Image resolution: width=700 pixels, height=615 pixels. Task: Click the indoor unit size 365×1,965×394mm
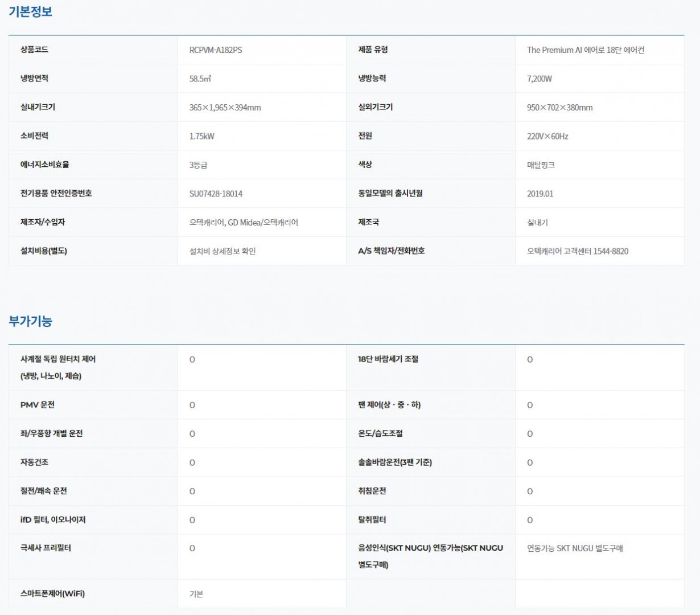coord(225,108)
